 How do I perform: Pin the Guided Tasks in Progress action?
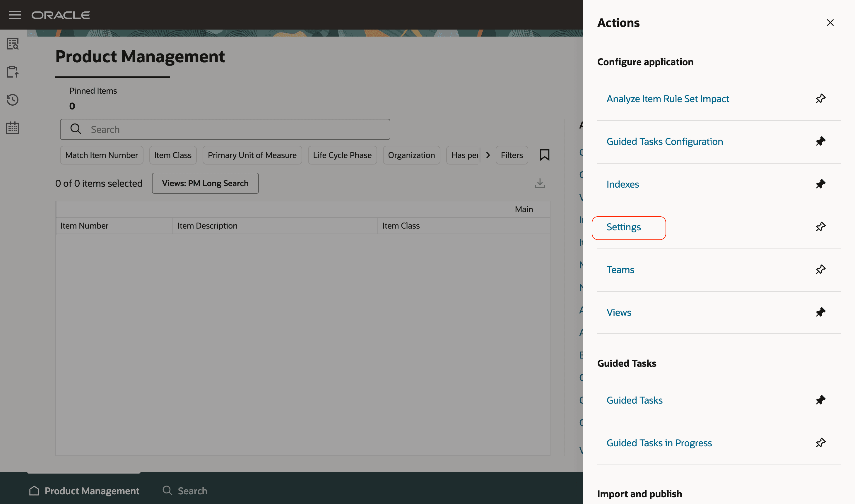coord(820,442)
